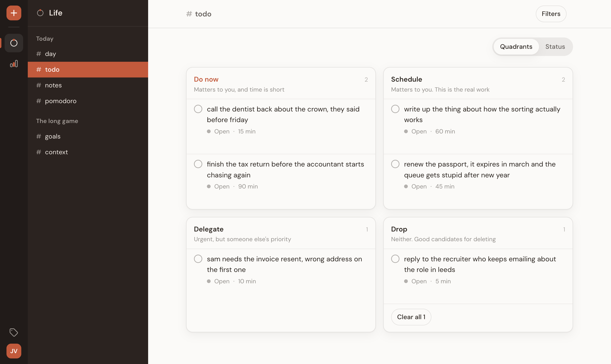This screenshot has height=364, width=611.
Task: Click the Life workspace title
Action: (x=56, y=13)
